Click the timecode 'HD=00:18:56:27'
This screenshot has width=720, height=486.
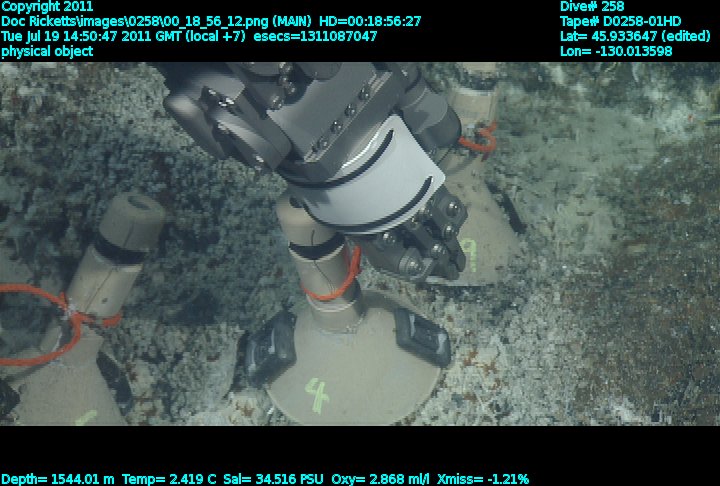[370, 21]
